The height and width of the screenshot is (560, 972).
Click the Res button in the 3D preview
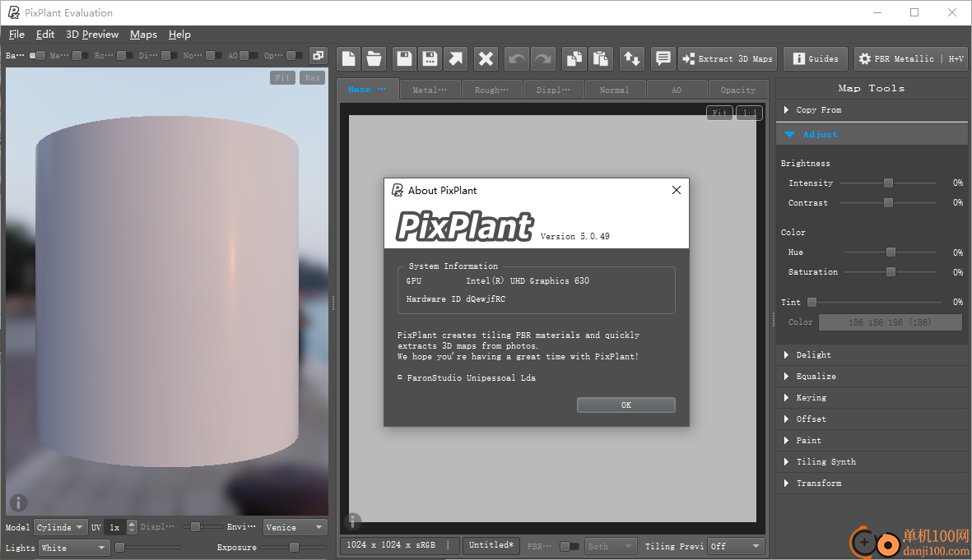point(313,77)
